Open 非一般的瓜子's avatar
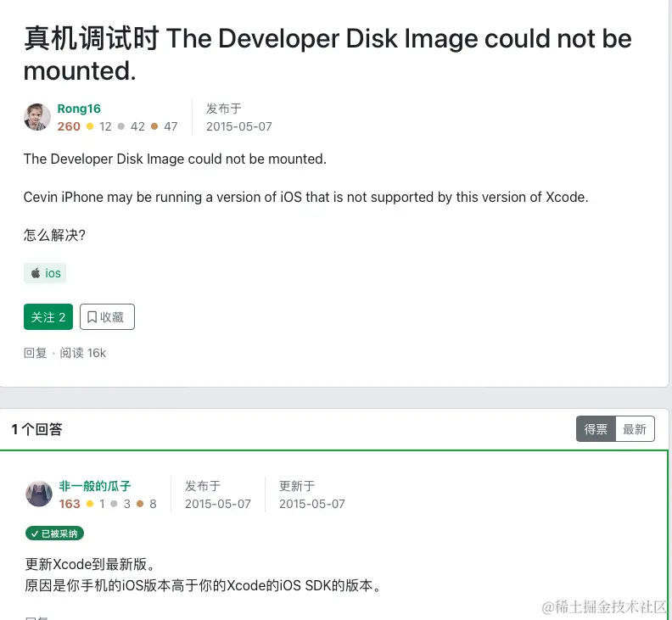Viewport: 672px width, 620px height. 39,494
